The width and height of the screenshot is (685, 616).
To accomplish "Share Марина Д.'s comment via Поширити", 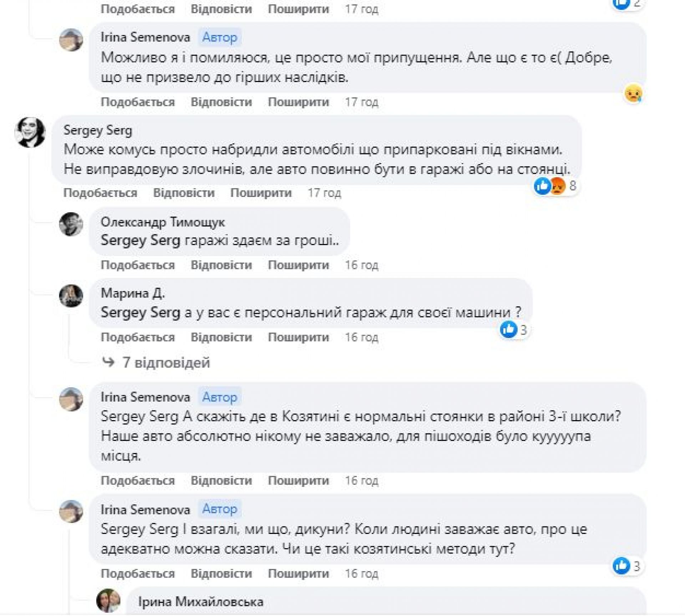I will (298, 337).
